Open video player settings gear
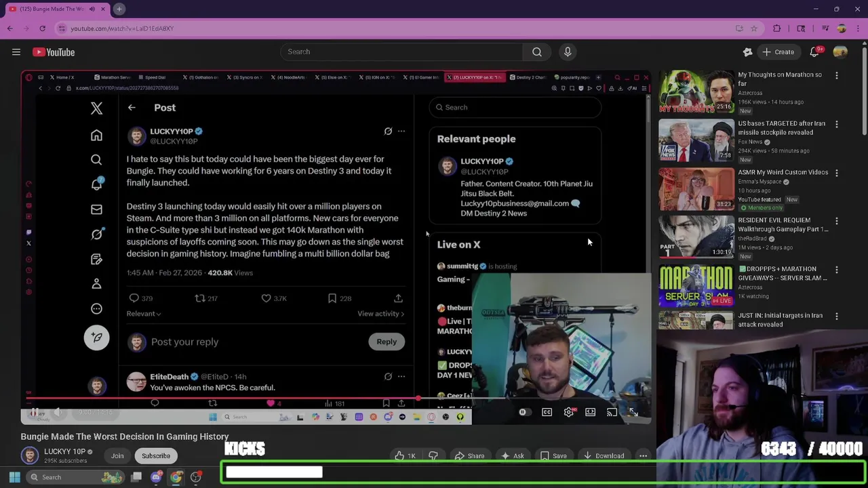868x488 pixels. [568, 412]
